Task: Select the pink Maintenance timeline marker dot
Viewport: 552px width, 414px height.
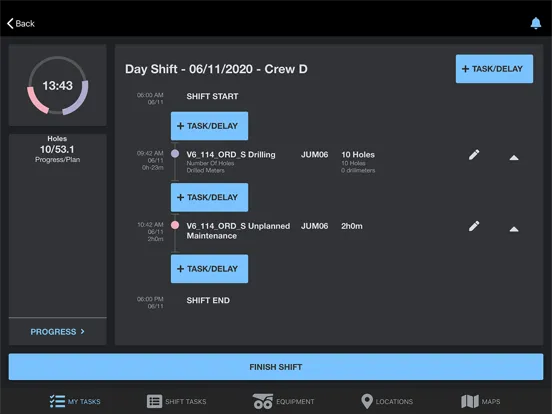Action: 175,225
